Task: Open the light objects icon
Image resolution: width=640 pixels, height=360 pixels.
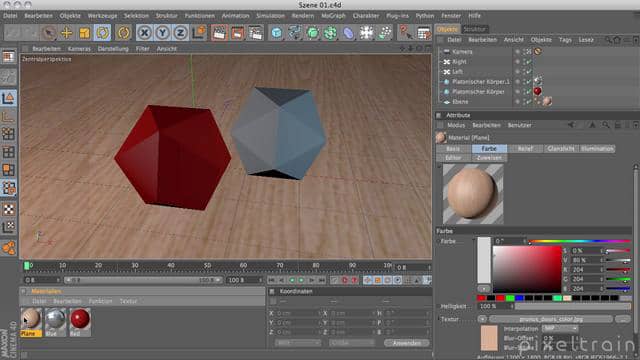Action: 384,33
